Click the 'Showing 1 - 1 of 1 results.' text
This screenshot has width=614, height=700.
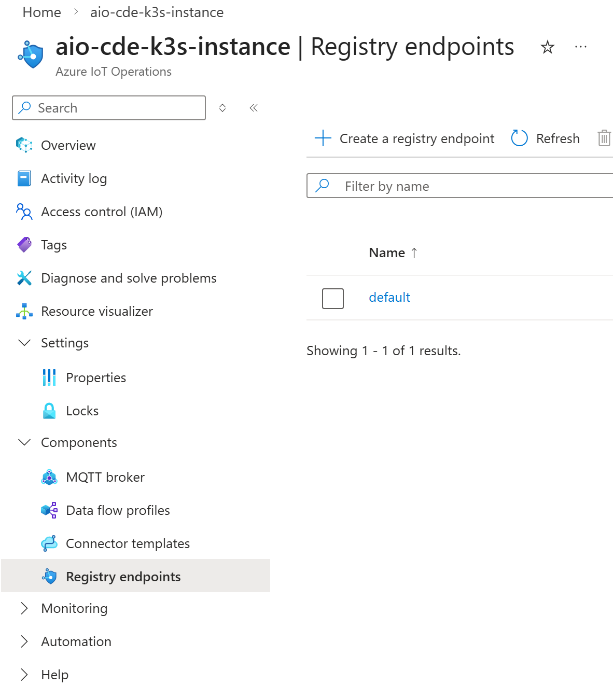[x=384, y=351]
